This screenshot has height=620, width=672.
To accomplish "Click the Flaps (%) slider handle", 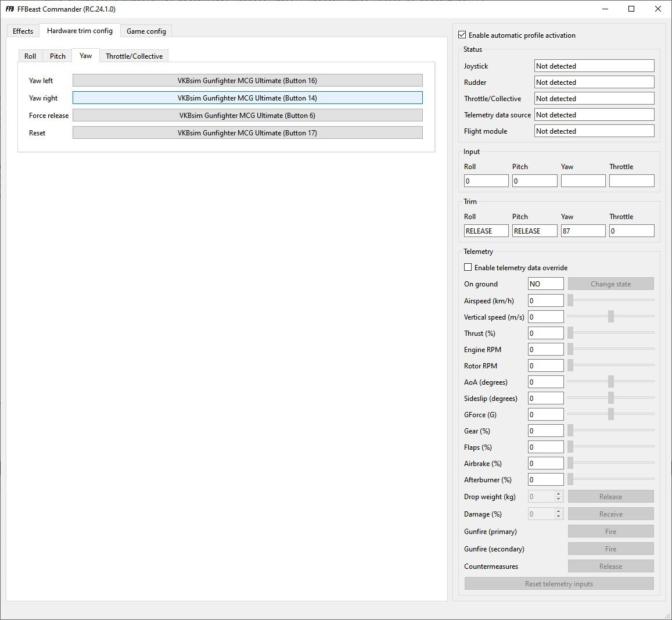I will pyautogui.click(x=570, y=447).
